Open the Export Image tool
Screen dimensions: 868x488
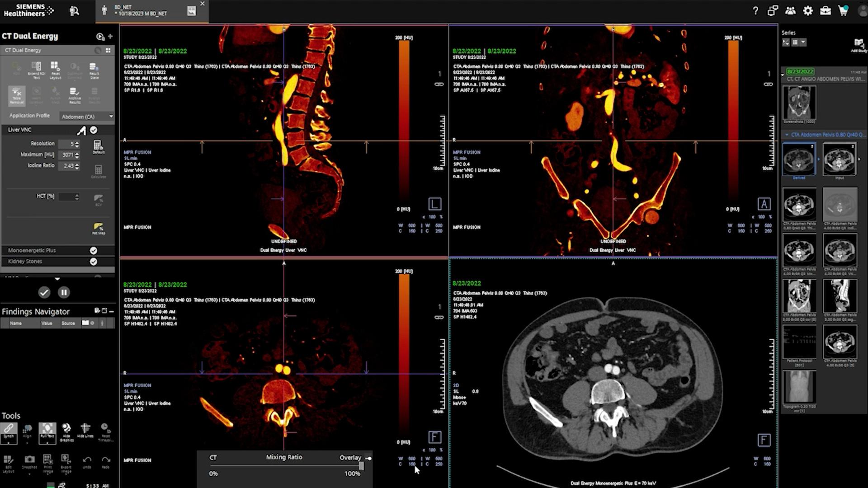[66, 461]
